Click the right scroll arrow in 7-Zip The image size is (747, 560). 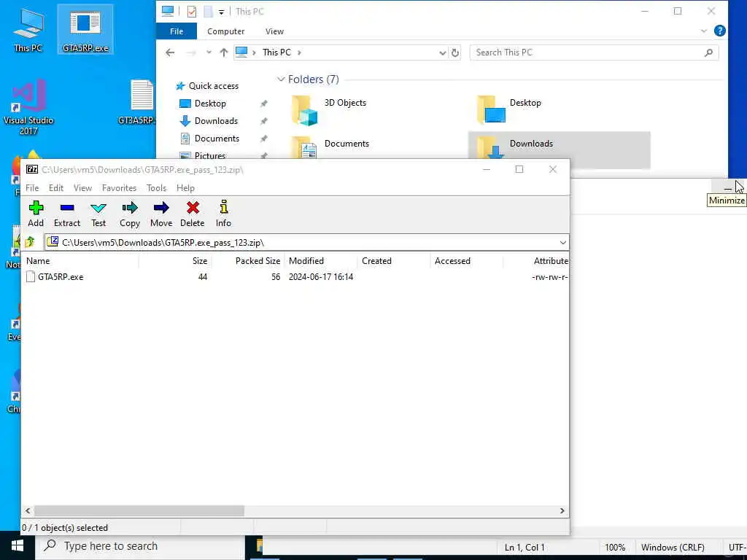coord(562,510)
